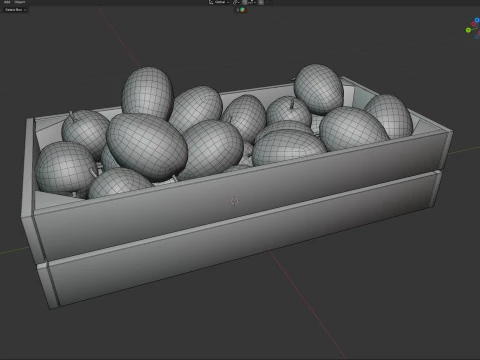The width and height of the screenshot is (480, 360).
Task: Click the red X axis gizmo ball
Action: (473, 24)
